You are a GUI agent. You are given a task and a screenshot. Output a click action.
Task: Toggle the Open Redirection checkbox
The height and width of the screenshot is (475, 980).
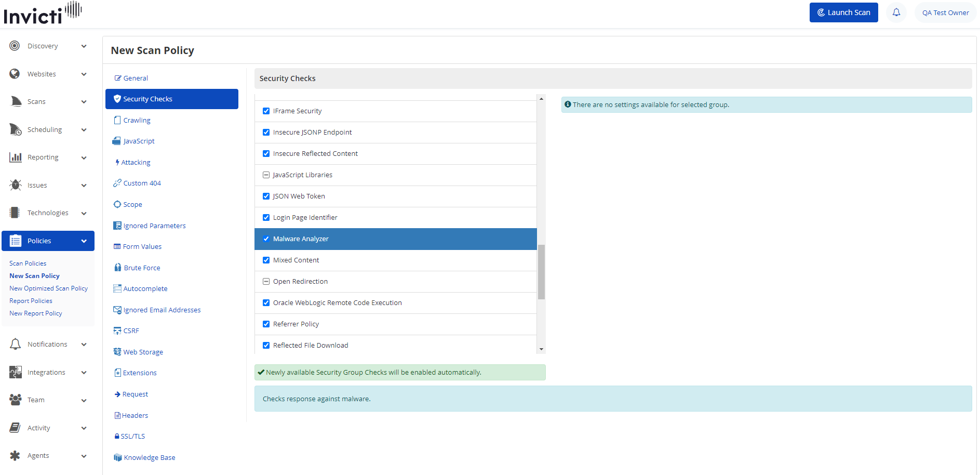[x=266, y=281]
